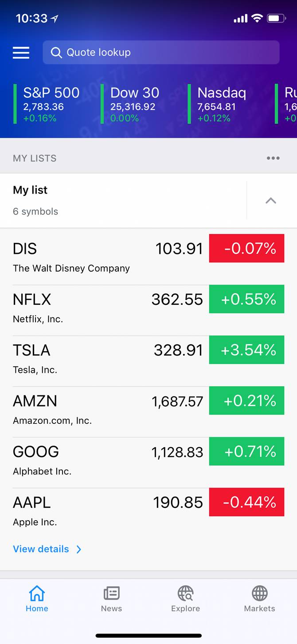Tap the Home icon in bottom navigation
The image size is (297, 644).
click(37, 593)
